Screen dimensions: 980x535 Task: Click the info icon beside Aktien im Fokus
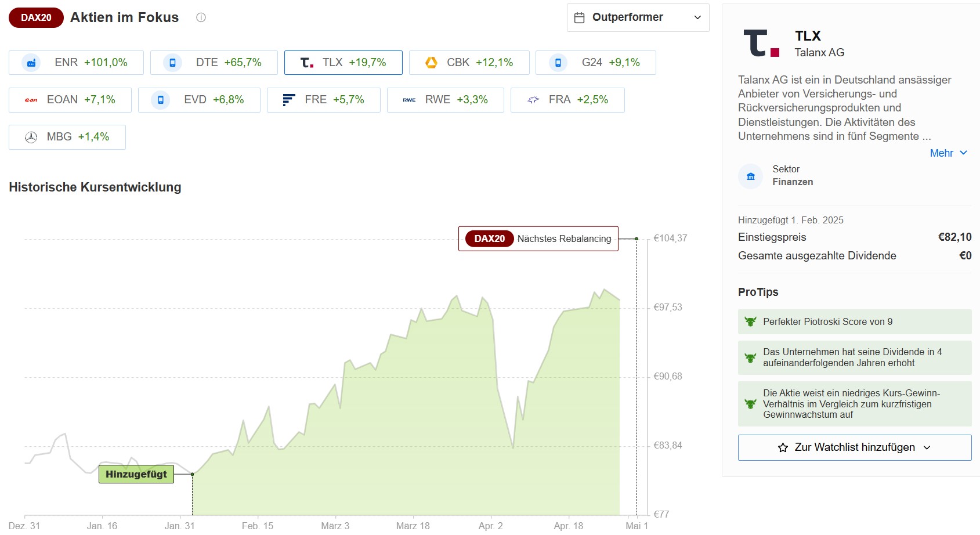201,17
